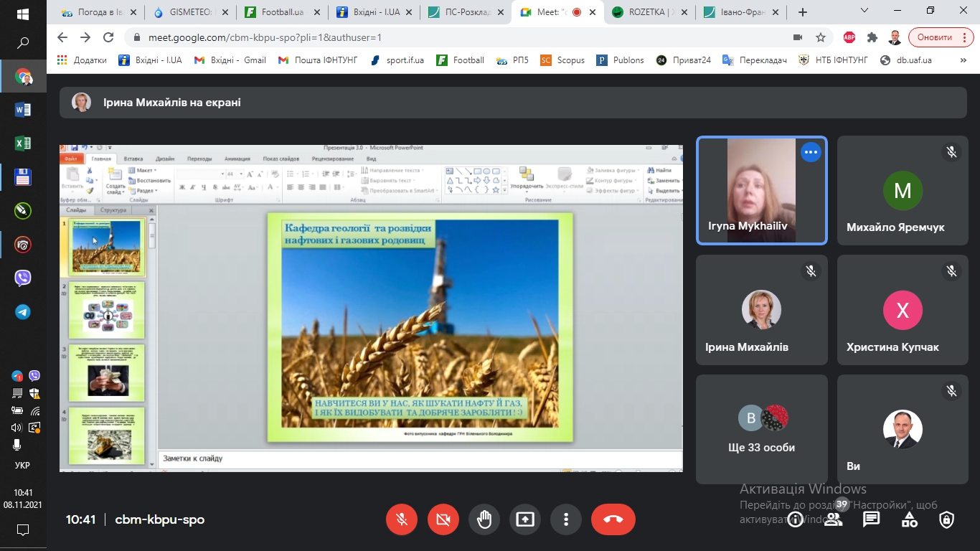
Task: Open the Перекладач bookmark
Action: click(755, 60)
